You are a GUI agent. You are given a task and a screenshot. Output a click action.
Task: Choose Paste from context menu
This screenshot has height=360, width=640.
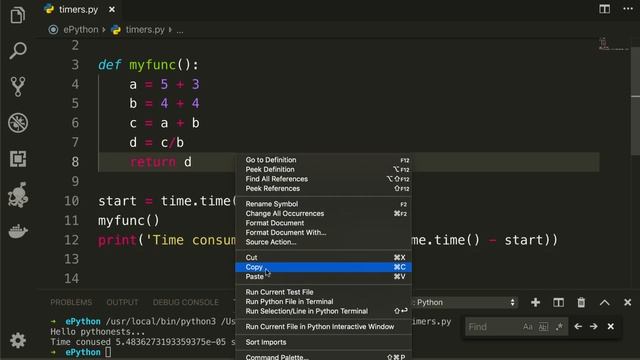[323, 277]
